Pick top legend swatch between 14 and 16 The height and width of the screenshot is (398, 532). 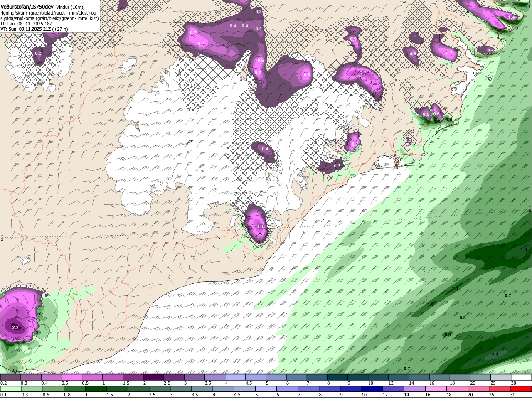coord(419,377)
